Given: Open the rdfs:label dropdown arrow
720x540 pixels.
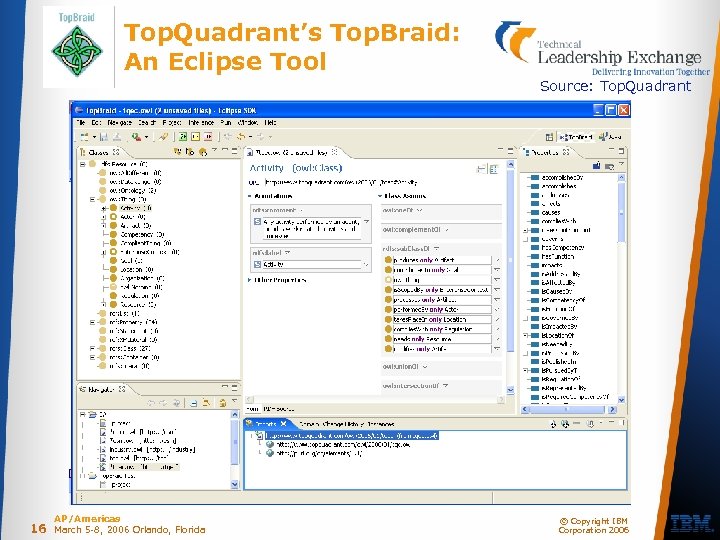Looking at the screenshot, I should coord(287,253).
